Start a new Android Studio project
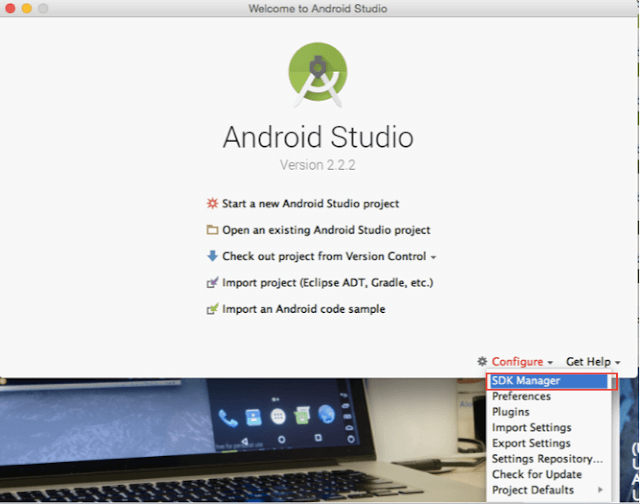This screenshot has height=504, width=640. [310, 203]
